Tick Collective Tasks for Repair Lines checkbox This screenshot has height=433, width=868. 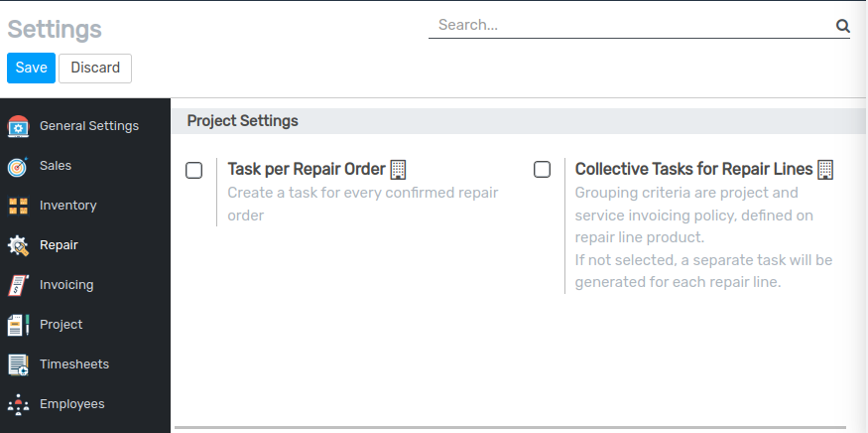click(x=542, y=169)
